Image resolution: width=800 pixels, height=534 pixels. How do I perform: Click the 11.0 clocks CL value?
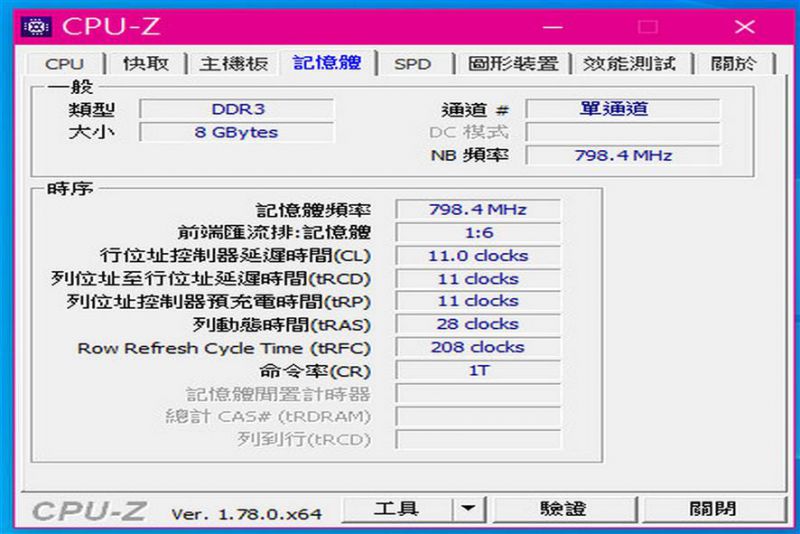click(478, 256)
